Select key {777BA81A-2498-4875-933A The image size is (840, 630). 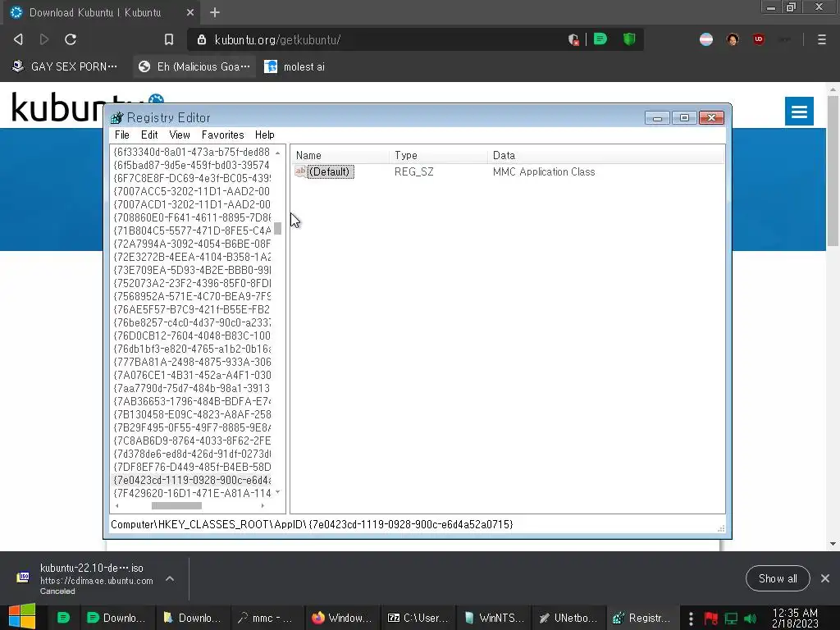tap(192, 362)
